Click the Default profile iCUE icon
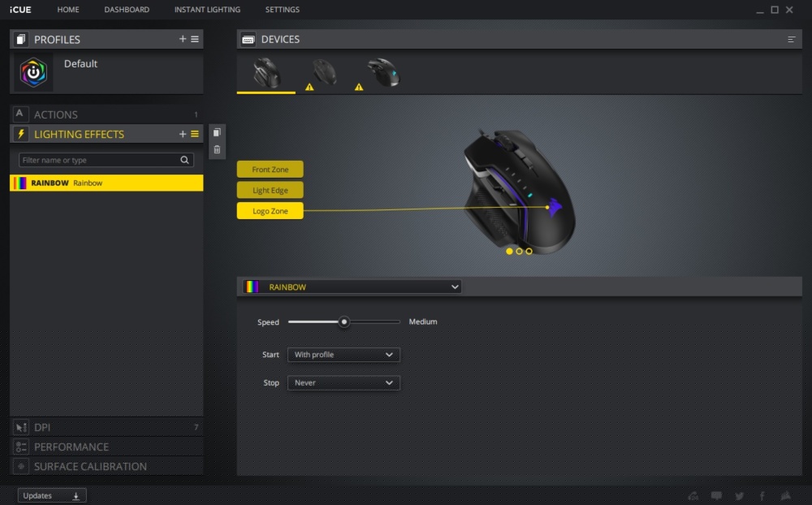Image resolution: width=812 pixels, height=505 pixels. pyautogui.click(x=33, y=72)
